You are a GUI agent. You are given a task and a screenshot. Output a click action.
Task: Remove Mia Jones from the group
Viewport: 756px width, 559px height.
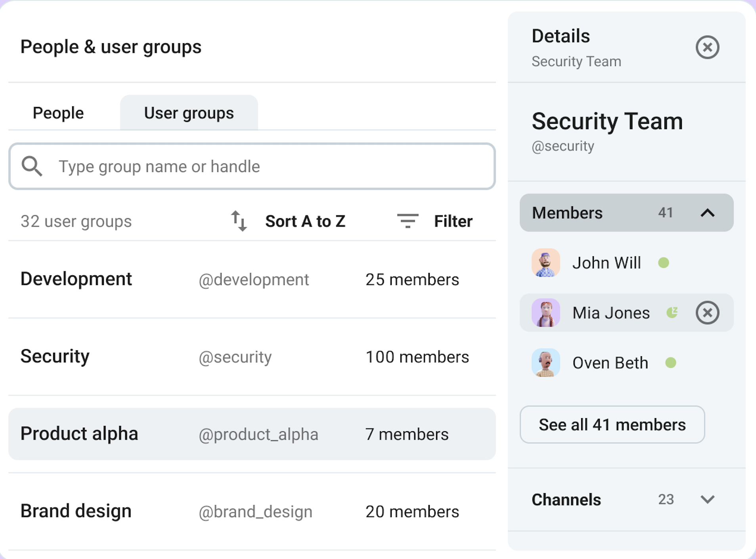click(707, 313)
